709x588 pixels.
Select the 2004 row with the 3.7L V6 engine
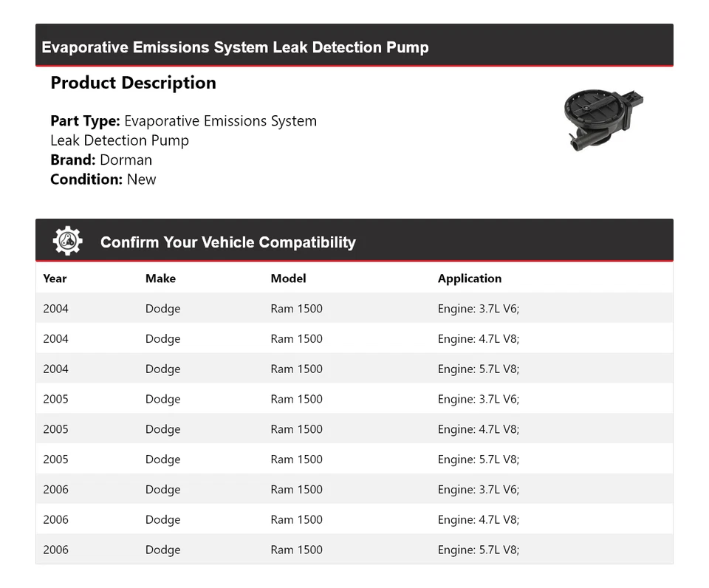pyautogui.click(x=354, y=309)
